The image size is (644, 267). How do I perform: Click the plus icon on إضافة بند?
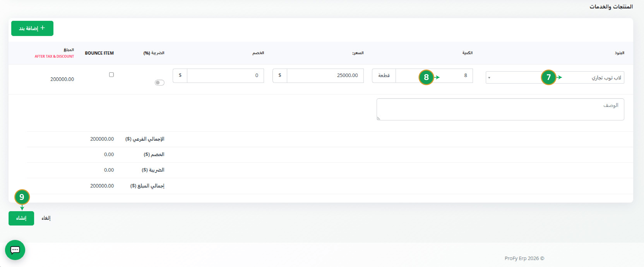coord(43,28)
